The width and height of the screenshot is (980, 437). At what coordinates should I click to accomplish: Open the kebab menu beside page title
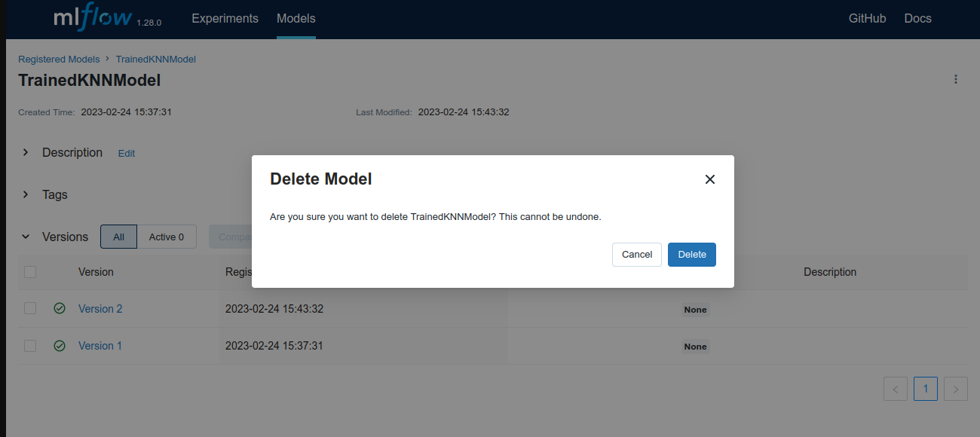point(955,78)
